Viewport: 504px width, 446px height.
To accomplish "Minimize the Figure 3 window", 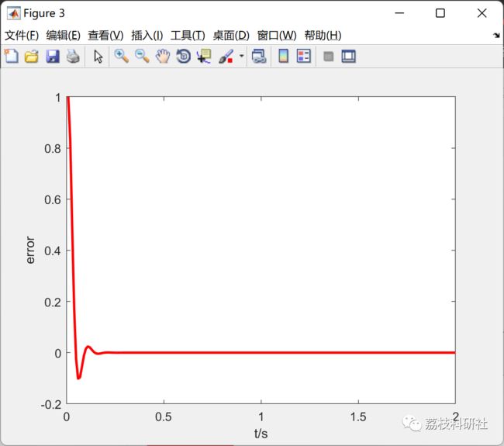I will coord(399,13).
